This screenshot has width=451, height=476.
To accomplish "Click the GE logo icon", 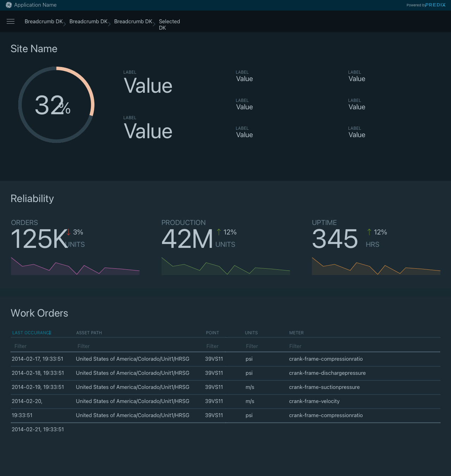I will [9, 5].
